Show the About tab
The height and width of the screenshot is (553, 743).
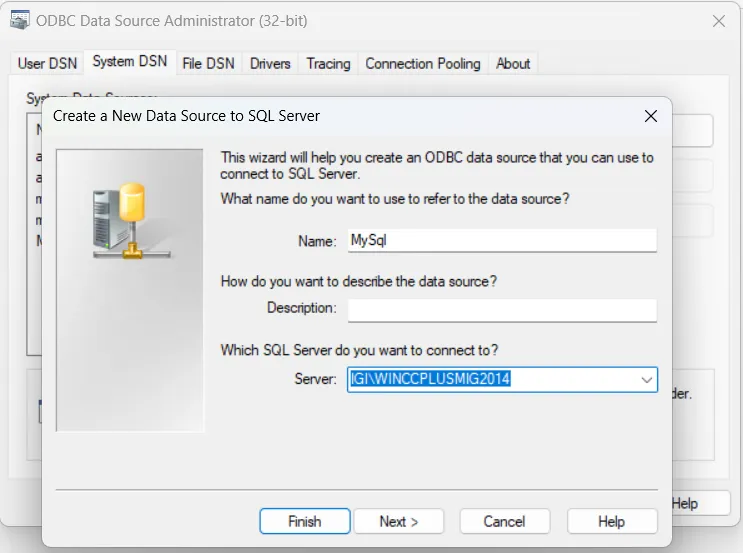pyautogui.click(x=513, y=63)
